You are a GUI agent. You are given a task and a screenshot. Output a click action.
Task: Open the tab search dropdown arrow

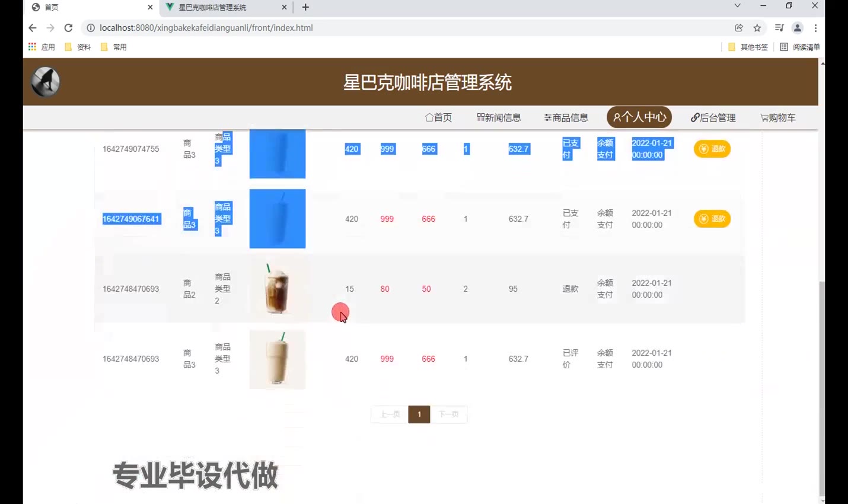click(737, 6)
